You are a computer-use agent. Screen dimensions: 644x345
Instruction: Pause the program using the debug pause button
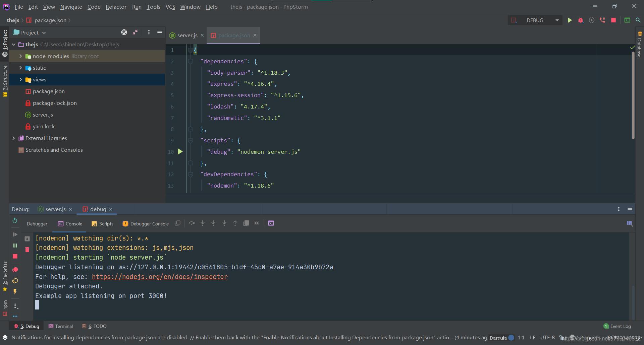click(x=15, y=246)
